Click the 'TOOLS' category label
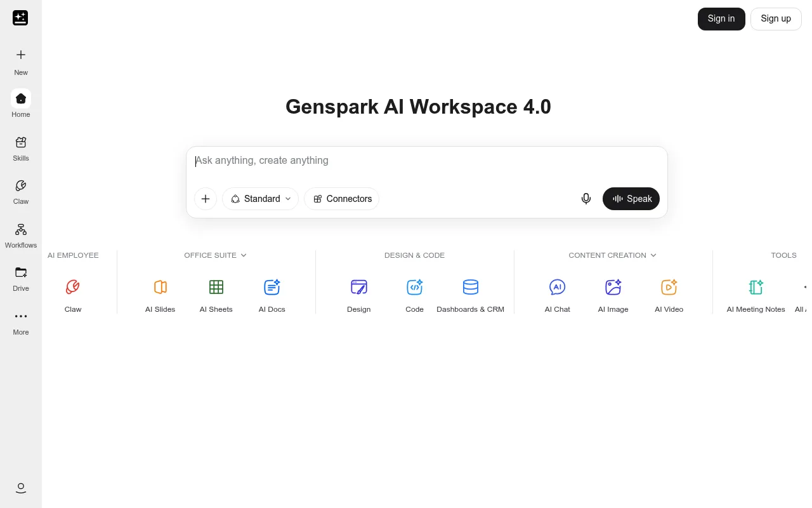The image size is (812, 508). tap(784, 255)
